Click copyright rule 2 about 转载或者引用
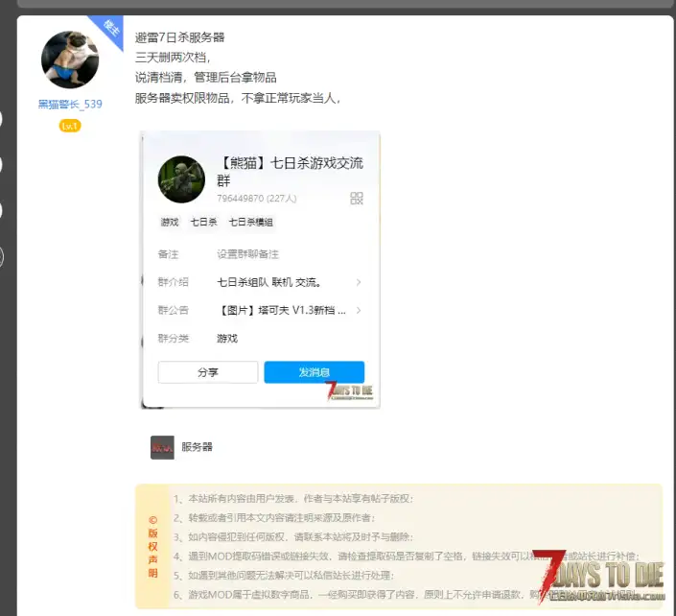676x616 pixels. tap(274, 517)
